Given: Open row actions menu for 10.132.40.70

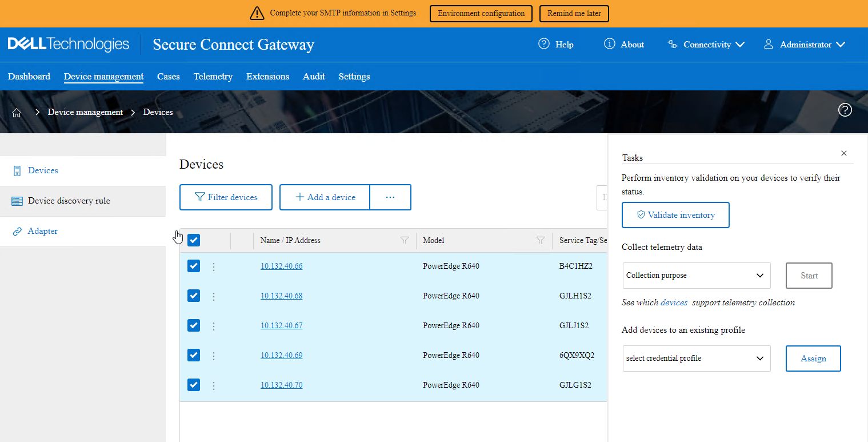Looking at the screenshot, I should pos(214,385).
